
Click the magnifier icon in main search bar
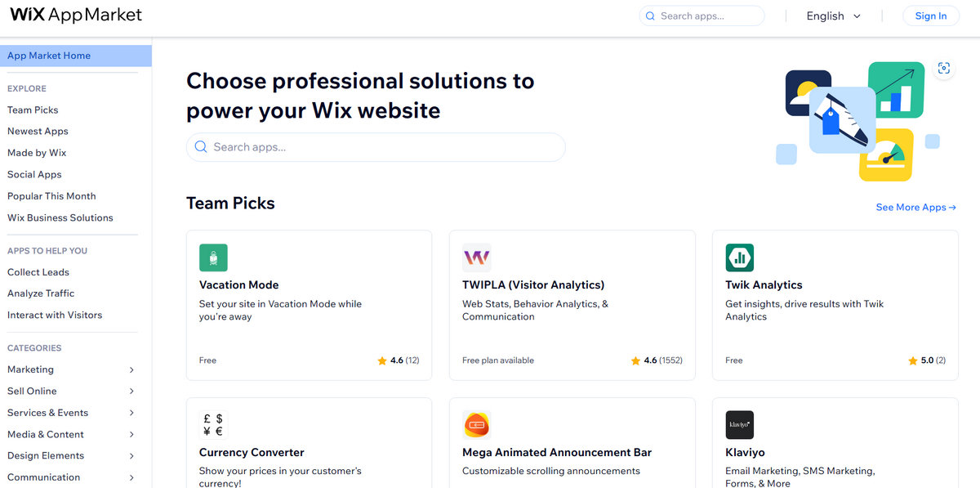(x=201, y=147)
